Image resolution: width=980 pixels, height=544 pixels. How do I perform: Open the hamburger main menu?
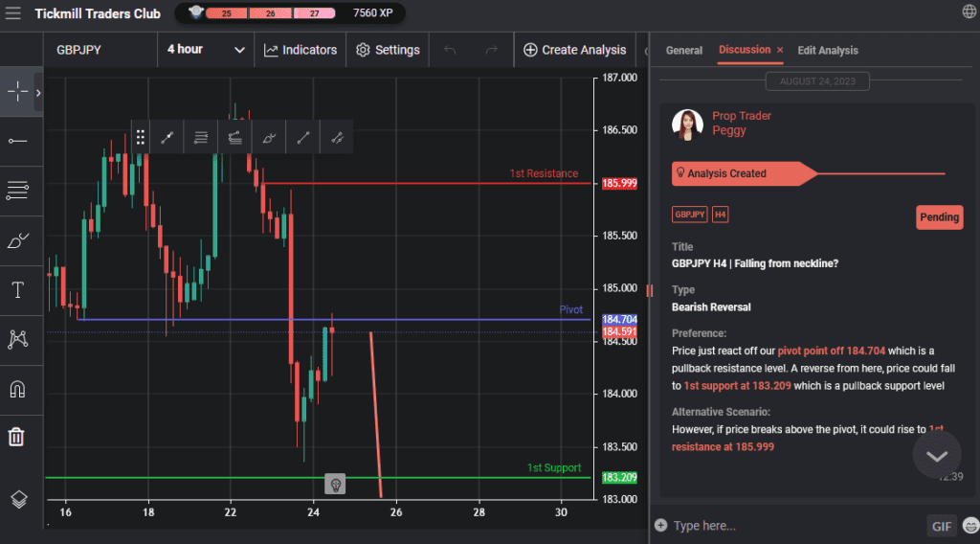(13, 13)
